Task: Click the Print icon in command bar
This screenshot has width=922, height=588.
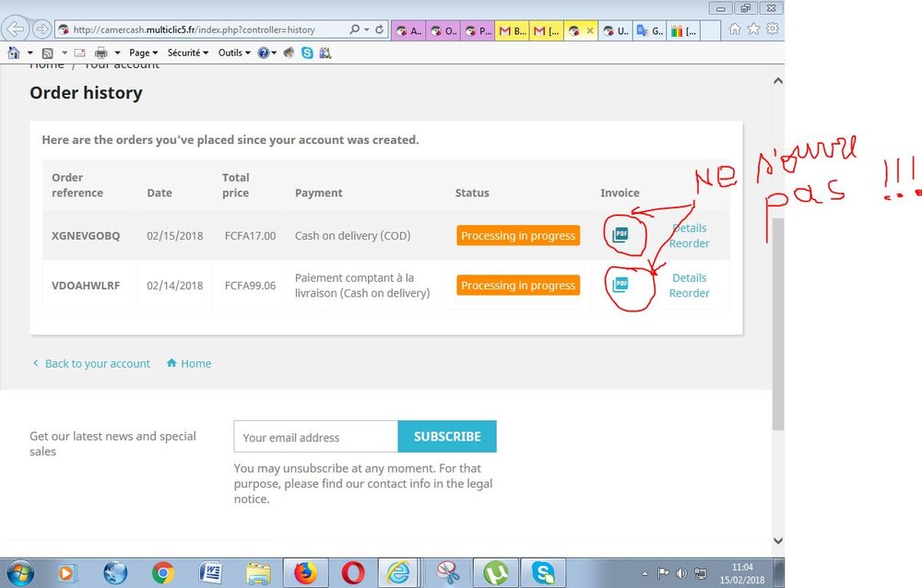Action: click(x=101, y=53)
